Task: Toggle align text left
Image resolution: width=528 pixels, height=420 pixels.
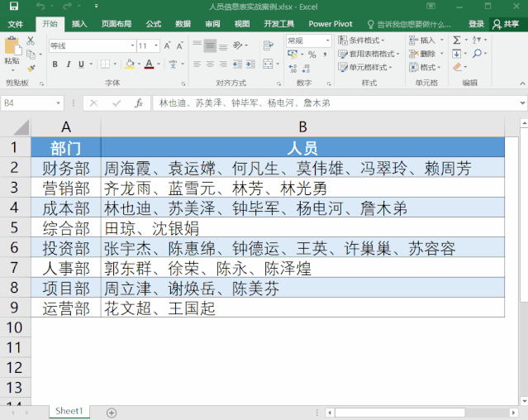Action: [197, 64]
